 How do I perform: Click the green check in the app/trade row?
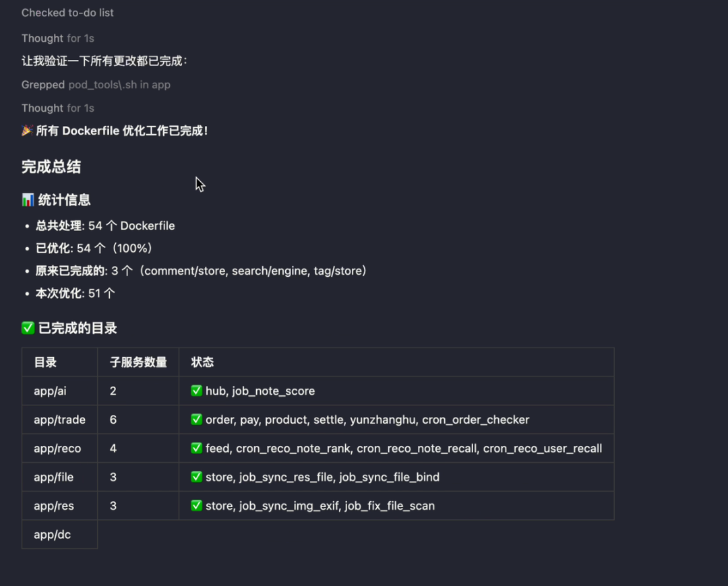(196, 420)
